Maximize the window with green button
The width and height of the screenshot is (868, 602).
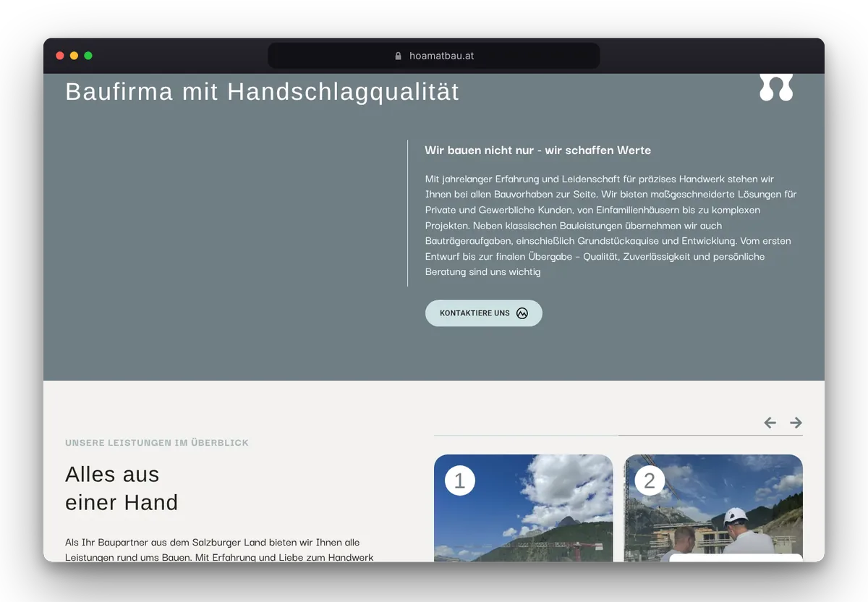click(x=88, y=56)
